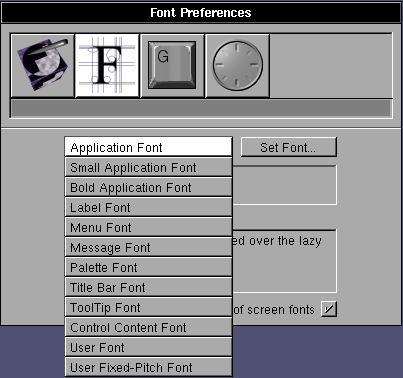The image size is (403, 378).
Task: Pick Menu Font from the list
Action: [x=148, y=227]
